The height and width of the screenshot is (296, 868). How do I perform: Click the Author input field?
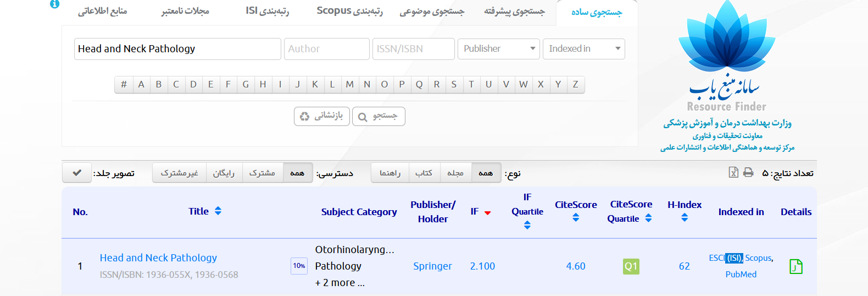[326, 49]
